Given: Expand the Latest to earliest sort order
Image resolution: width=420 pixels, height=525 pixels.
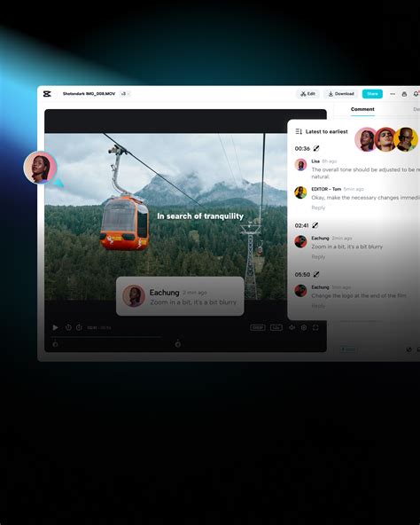Looking at the screenshot, I should [322, 131].
